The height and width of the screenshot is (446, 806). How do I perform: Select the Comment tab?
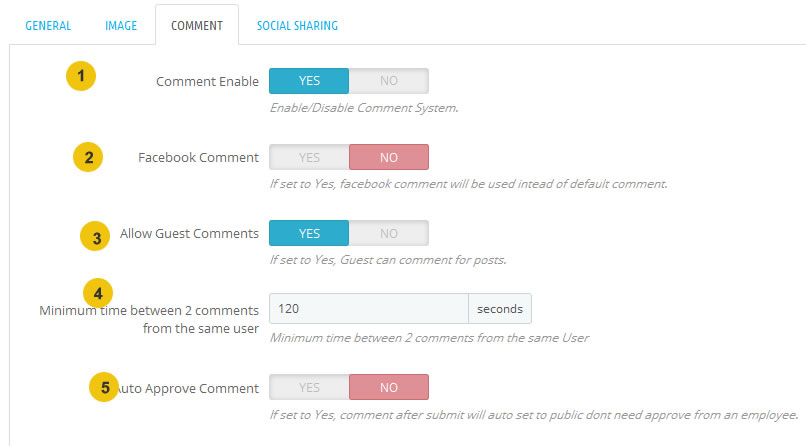coord(197,26)
